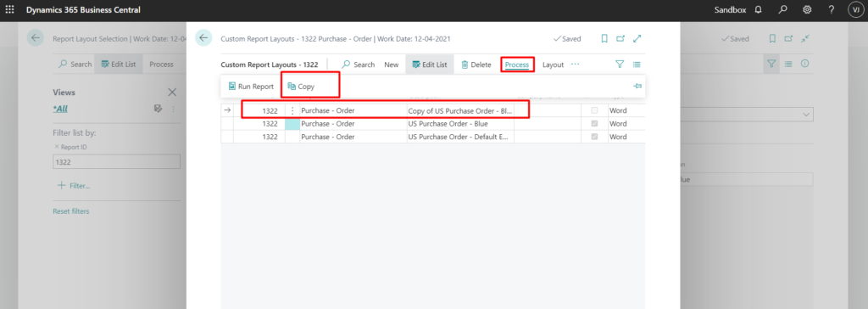
Task: Close the Views filter pane
Action: coord(172,92)
